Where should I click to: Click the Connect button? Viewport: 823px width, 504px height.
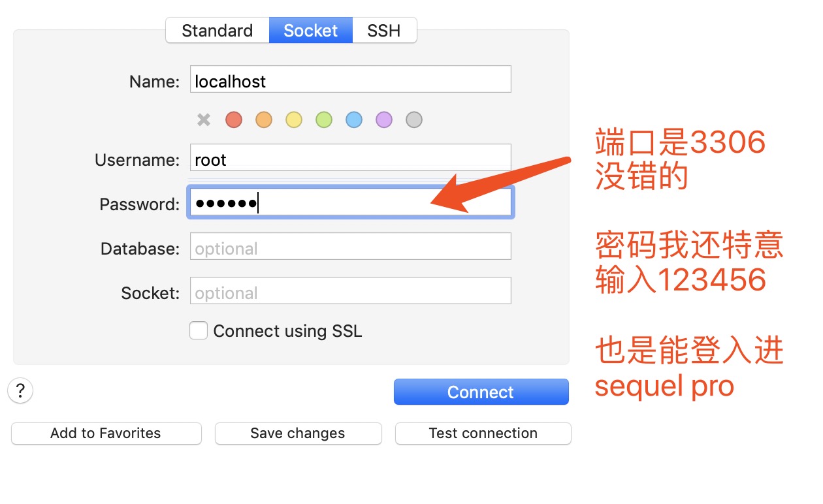481,392
